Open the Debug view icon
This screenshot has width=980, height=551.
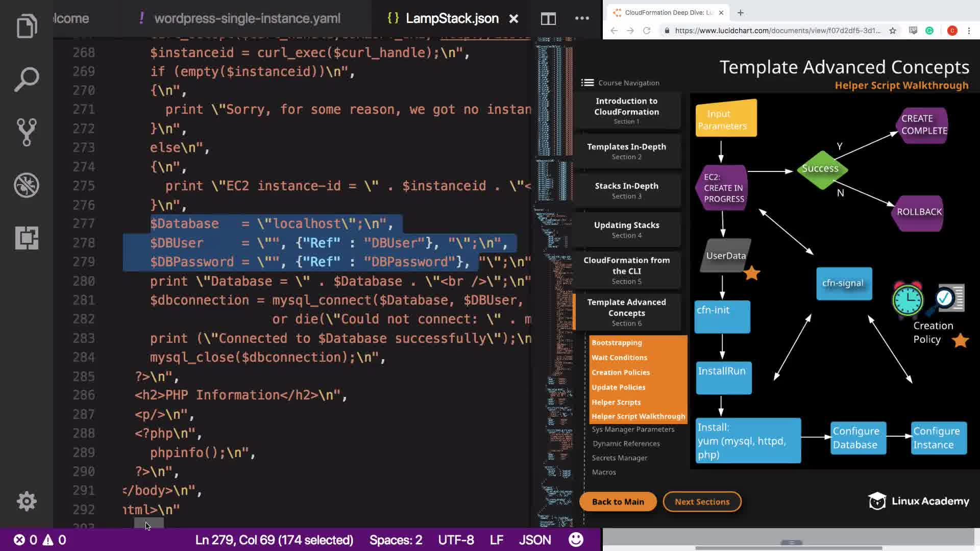pyautogui.click(x=27, y=185)
